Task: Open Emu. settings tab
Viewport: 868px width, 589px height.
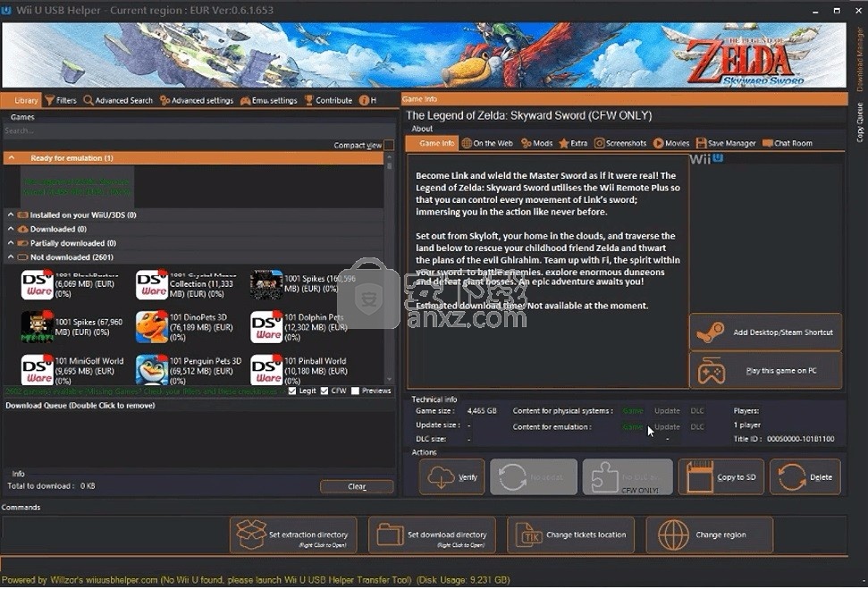Action: (x=268, y=100)
